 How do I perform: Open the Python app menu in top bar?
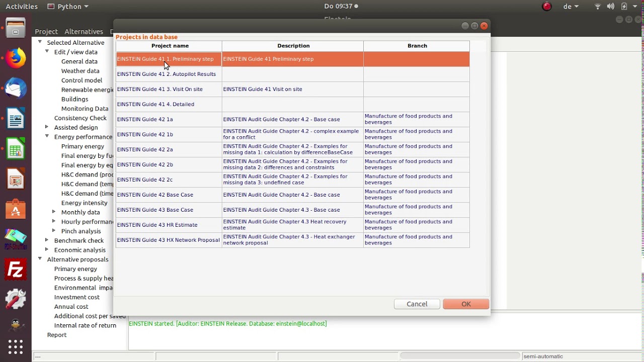(68, 7)
